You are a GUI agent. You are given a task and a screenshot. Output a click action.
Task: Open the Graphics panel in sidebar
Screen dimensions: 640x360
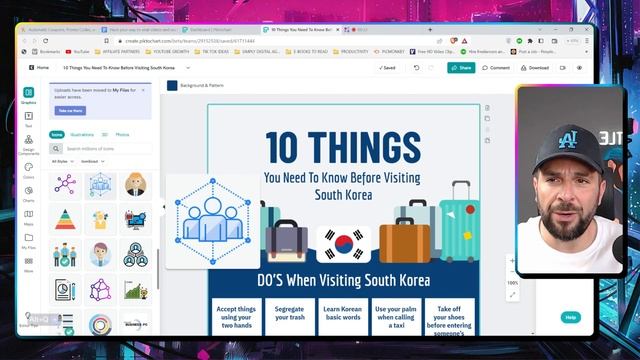(29, 96)
